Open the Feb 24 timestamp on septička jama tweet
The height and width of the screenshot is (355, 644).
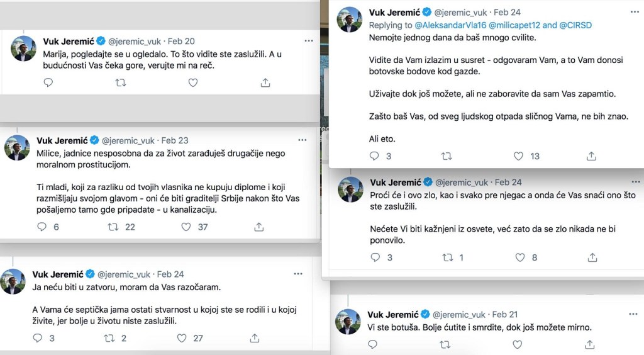click(x=170, y=274)
